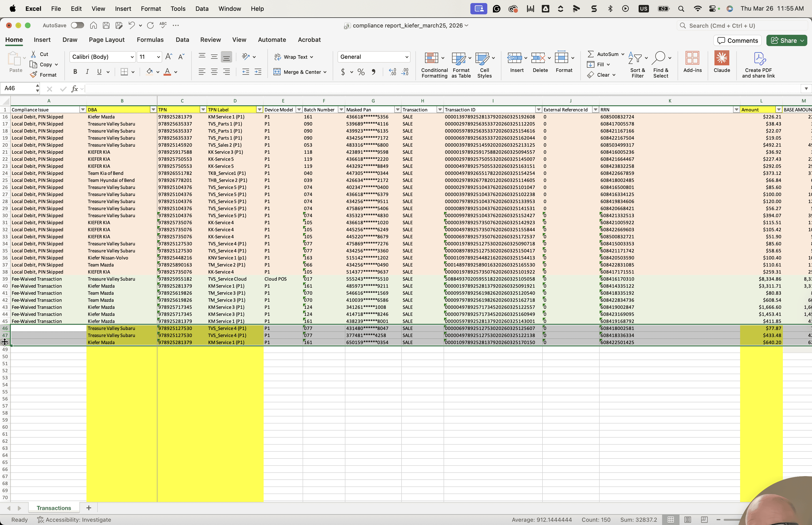Click the Underline icon
Viewport: 812px width, 525px height.
99,72
